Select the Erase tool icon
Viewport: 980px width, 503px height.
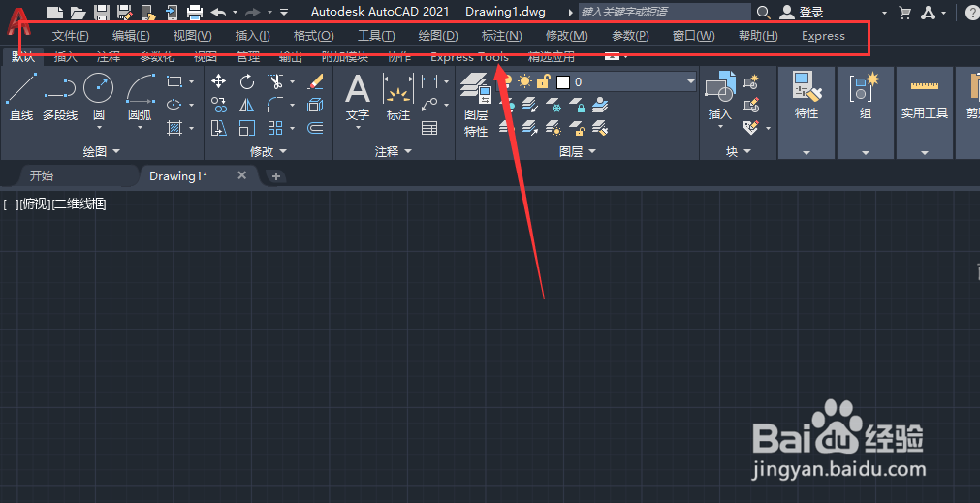pyautogui.click(x=316, y=81)
